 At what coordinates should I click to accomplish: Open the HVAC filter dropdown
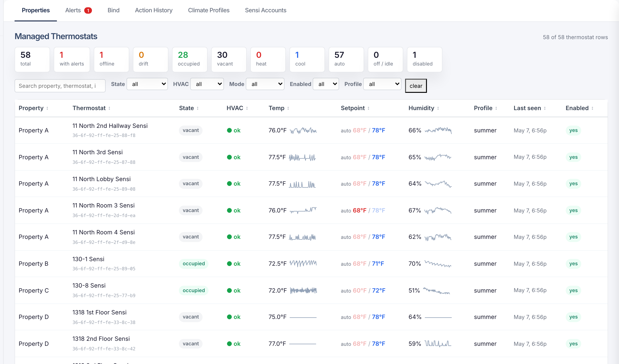[207, 84]
